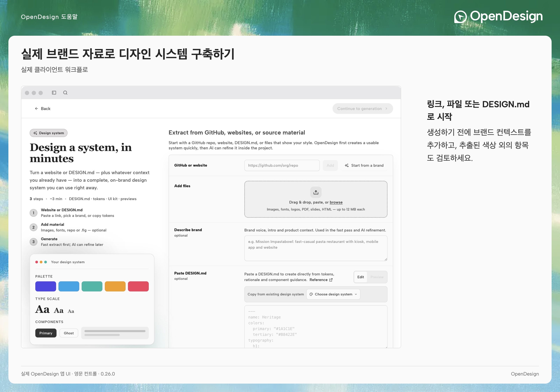
Task: Click step 3 number badge
Action: click(33, 242)
